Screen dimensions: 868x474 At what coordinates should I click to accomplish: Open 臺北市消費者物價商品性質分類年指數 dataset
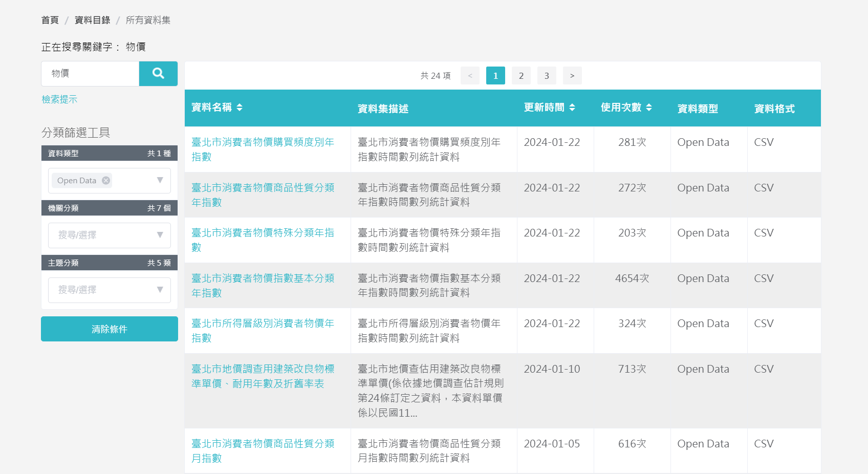(x=263, y=195)
